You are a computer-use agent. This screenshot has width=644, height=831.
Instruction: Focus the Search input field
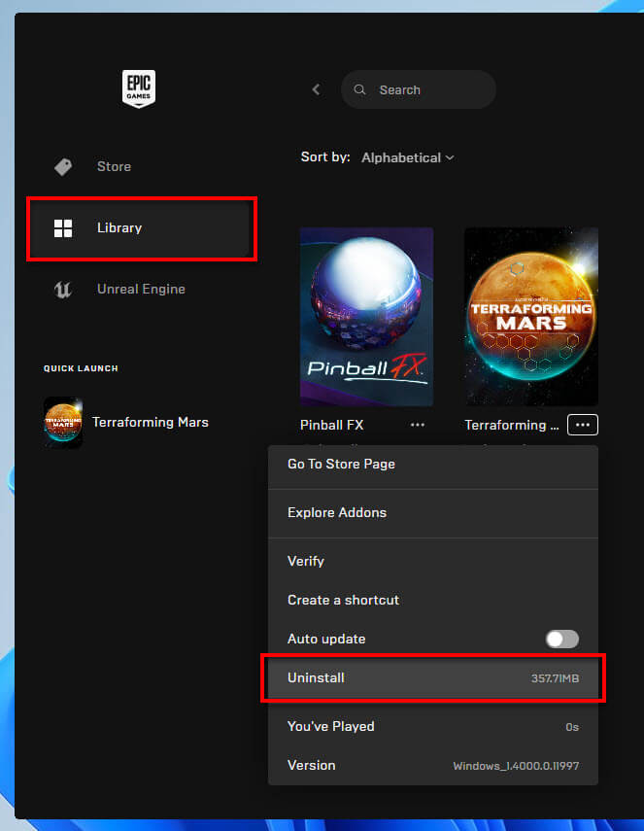click(419, 89)
